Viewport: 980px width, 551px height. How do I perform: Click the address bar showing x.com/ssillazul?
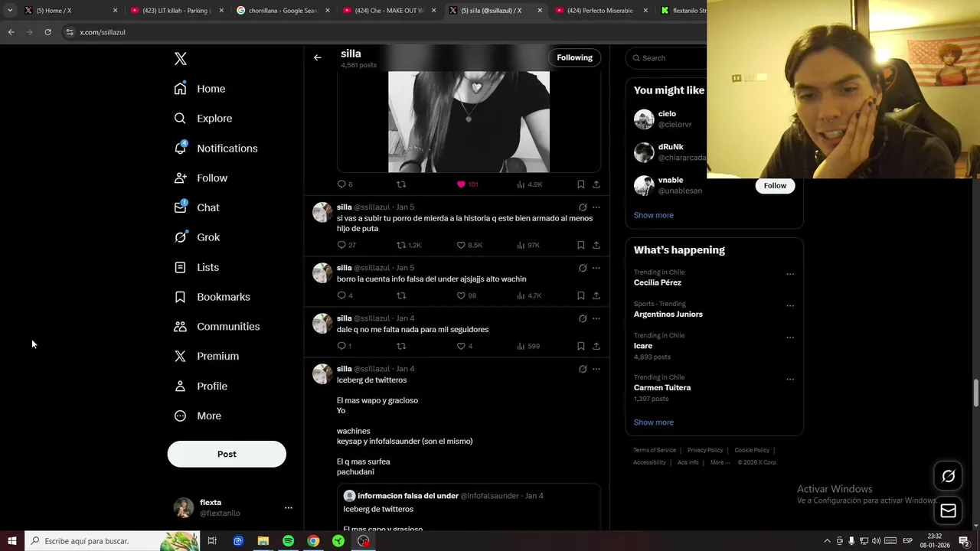pos(383,32)
